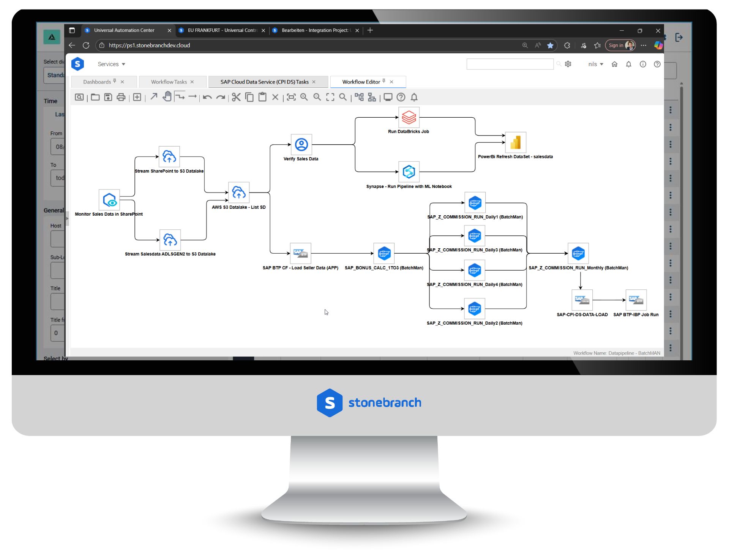Screen dimensions: 729x560
Task: Click the print workflow icon
Action: tap(121, 97)
